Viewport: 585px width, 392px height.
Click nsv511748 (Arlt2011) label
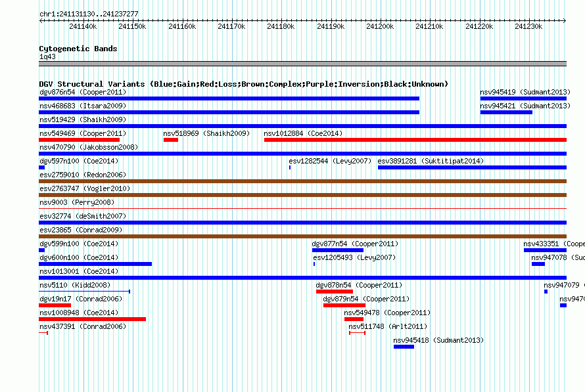tap(388, 326)
